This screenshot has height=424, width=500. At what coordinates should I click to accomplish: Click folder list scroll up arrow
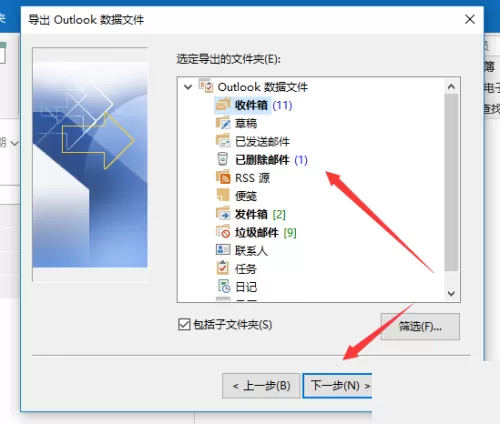(451, 87)
